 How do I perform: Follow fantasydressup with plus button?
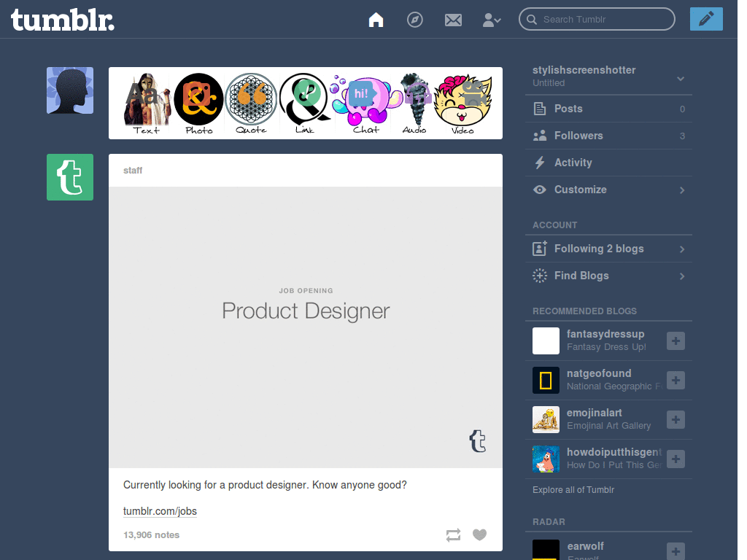coord(676,341)
